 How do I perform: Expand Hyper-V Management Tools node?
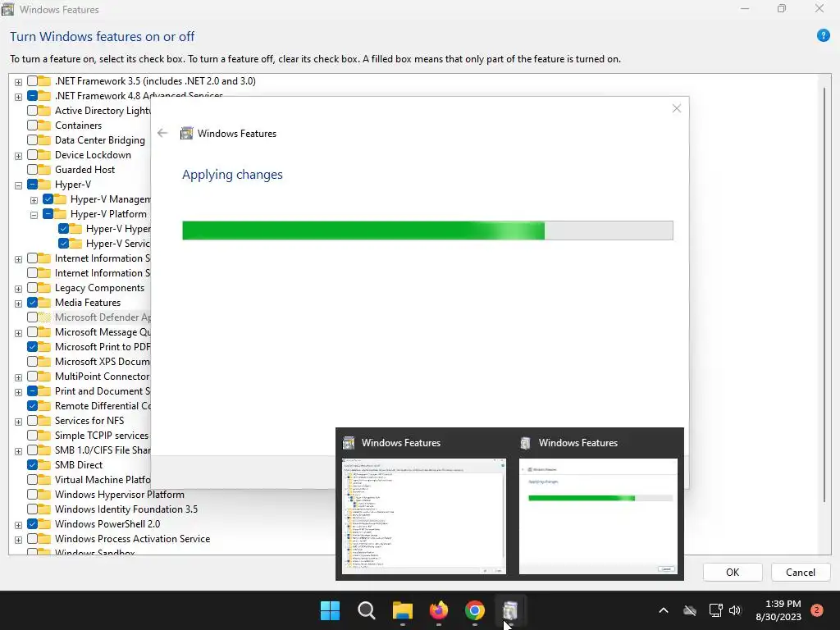pos(34,200)
